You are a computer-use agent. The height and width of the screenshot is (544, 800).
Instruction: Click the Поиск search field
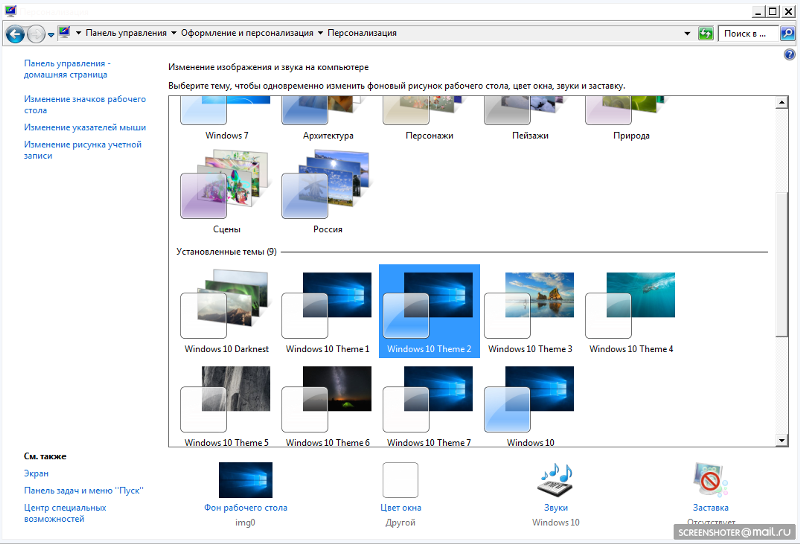(x=748, y=34)
